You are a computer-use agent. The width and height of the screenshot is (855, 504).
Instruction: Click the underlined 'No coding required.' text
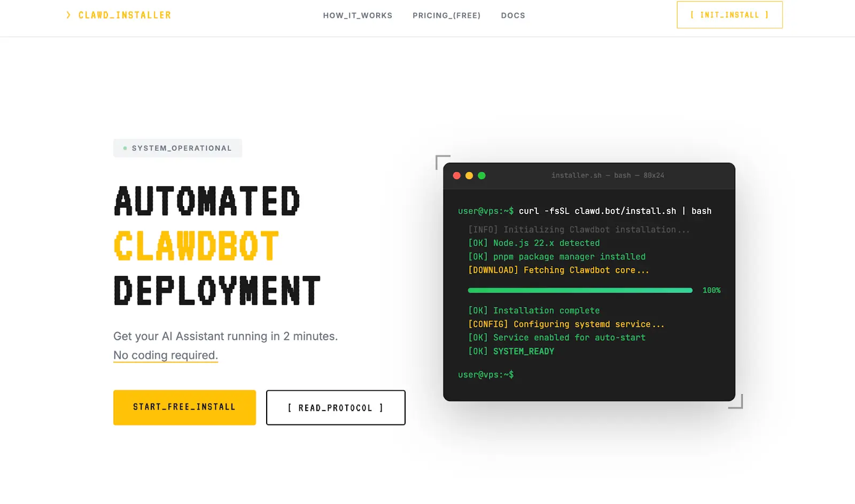[166, 355]
